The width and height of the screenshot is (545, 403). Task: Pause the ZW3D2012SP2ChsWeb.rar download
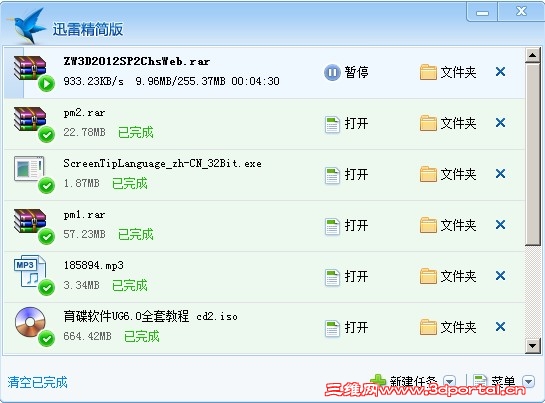pos(346,72)
